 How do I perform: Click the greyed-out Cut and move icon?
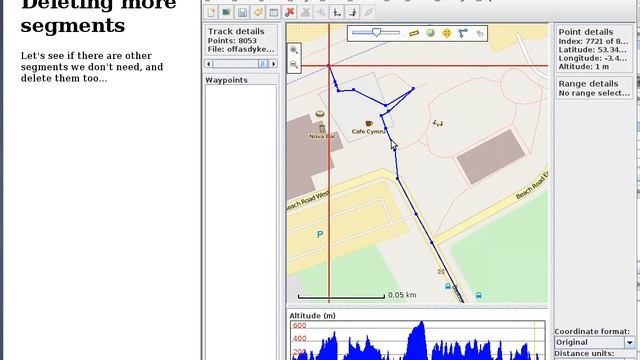pos(321,13)
